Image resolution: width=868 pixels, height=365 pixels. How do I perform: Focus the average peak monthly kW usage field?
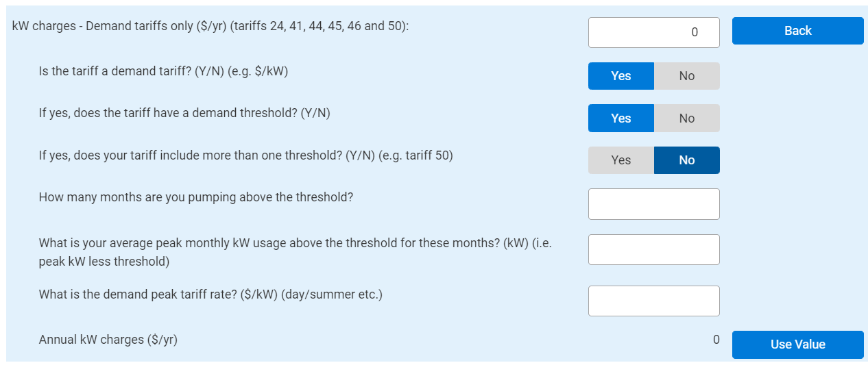coord(653,249)
